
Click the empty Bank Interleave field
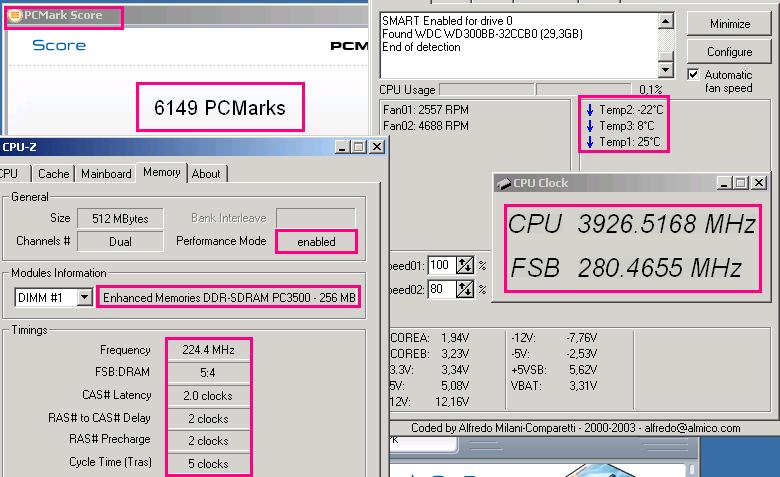tap(316, 218)
